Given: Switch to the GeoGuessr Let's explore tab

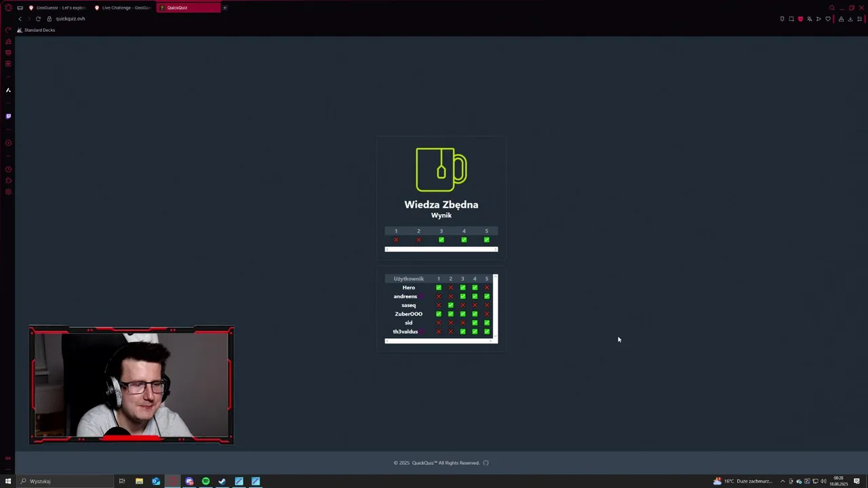Looking at the screenshot, I should point(58,7).
